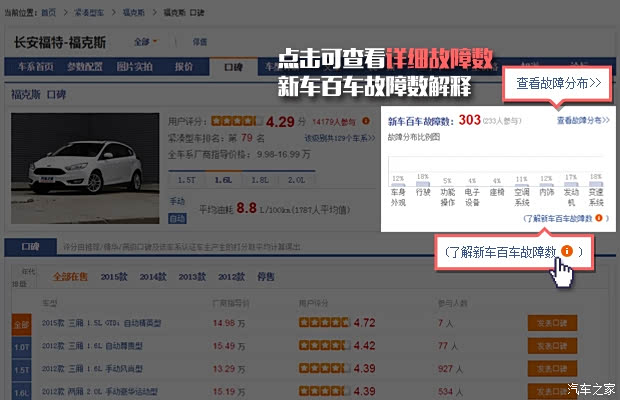Select the 1.5T engine tab under price
Image resolution: width=620 pixels, height=400 pixels.
click(186, 180)
